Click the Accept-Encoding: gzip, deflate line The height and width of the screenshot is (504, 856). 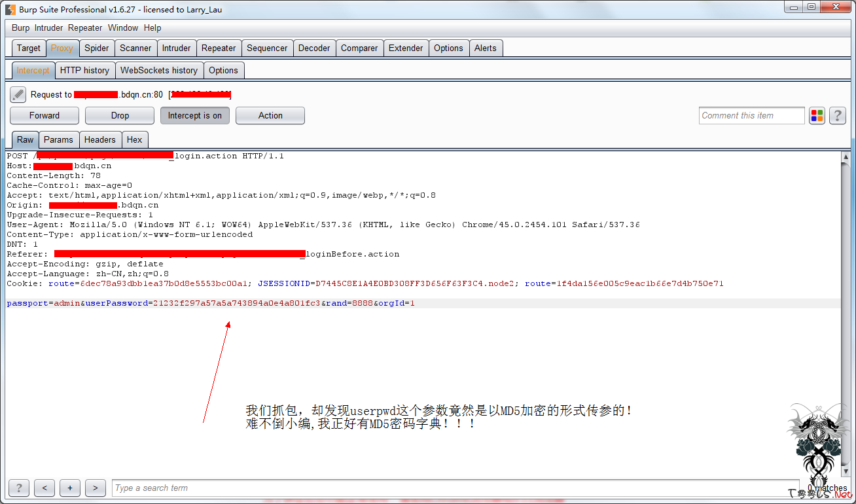point(85,264)
